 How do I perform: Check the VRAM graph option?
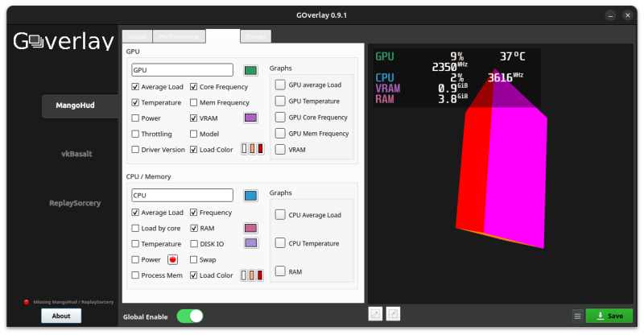[280, 150]
